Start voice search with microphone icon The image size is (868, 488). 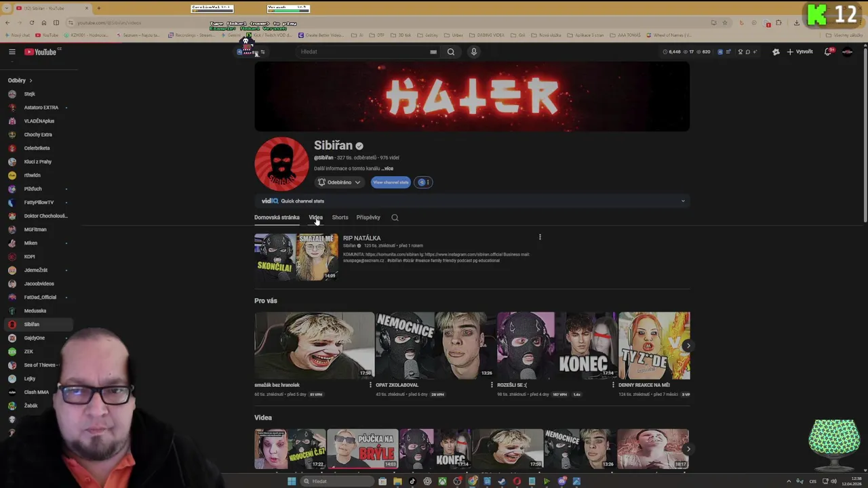(x=474, y=52)
